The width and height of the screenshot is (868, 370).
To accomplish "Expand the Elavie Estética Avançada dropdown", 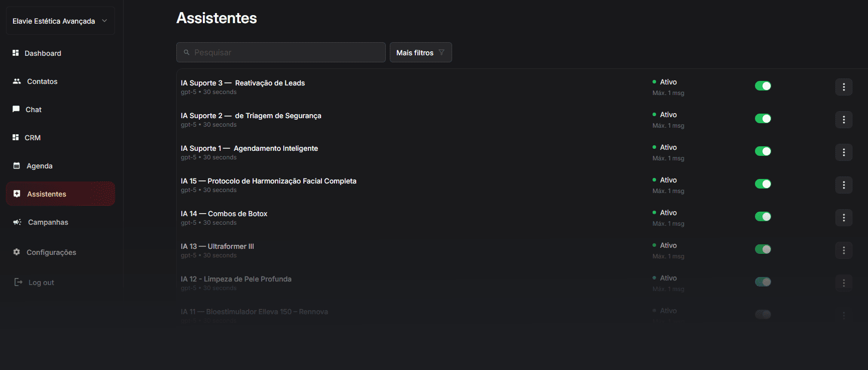I will click(x=60, y=21).
